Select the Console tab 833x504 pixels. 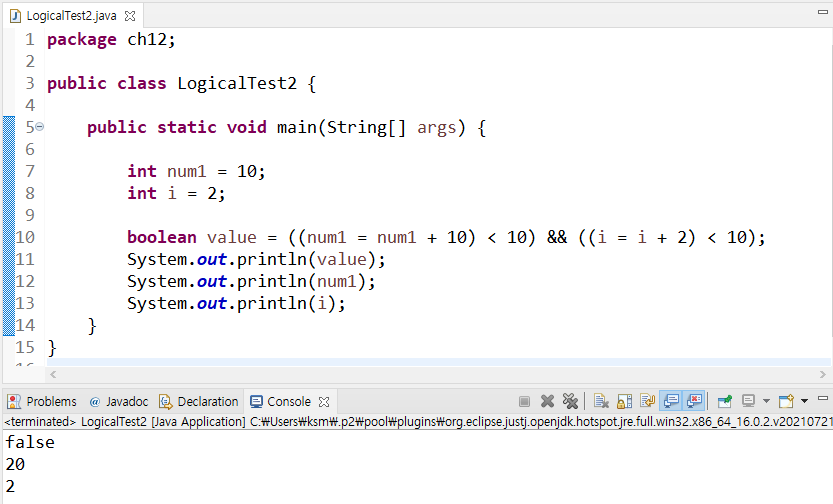(289, 402)
